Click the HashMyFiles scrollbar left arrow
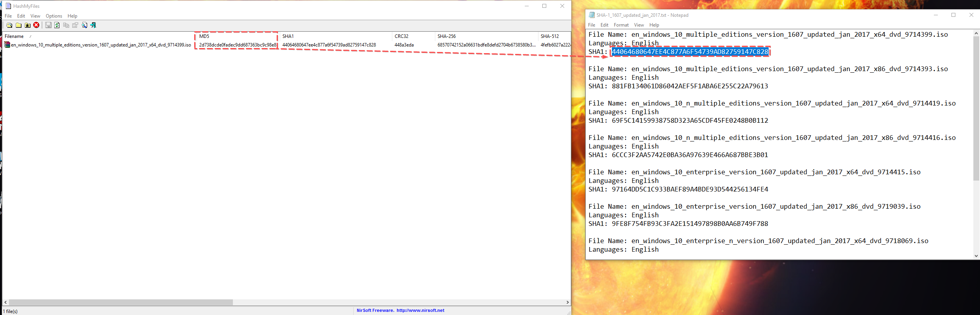 click(x=5, y=302)
